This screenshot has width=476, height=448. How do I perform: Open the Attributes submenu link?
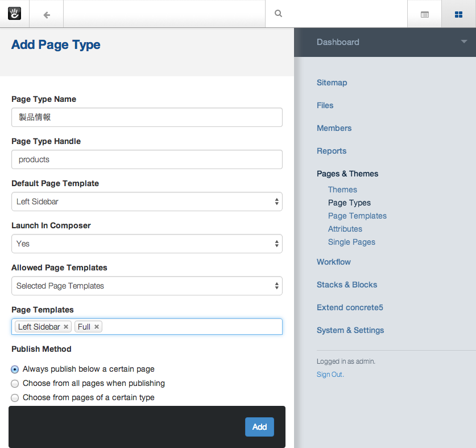pyautogui.click(x=345, y=229)
